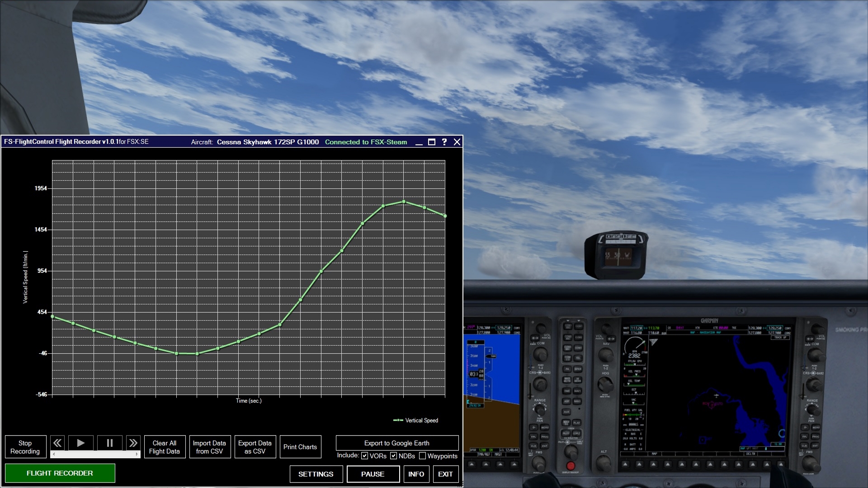Disable the NDBs checkbox
868x488 pixels.
pyautogui.click(x=394, y=456)
